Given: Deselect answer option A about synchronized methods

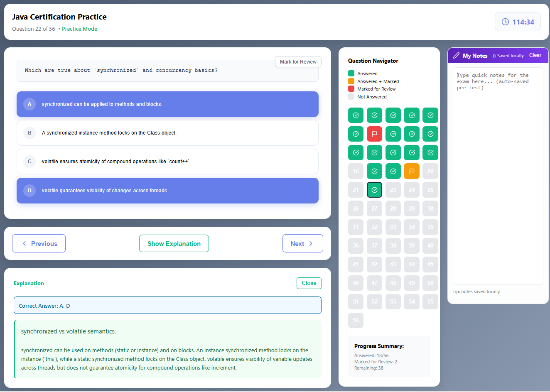Looking at the screenshot, I should click(167, 104).
